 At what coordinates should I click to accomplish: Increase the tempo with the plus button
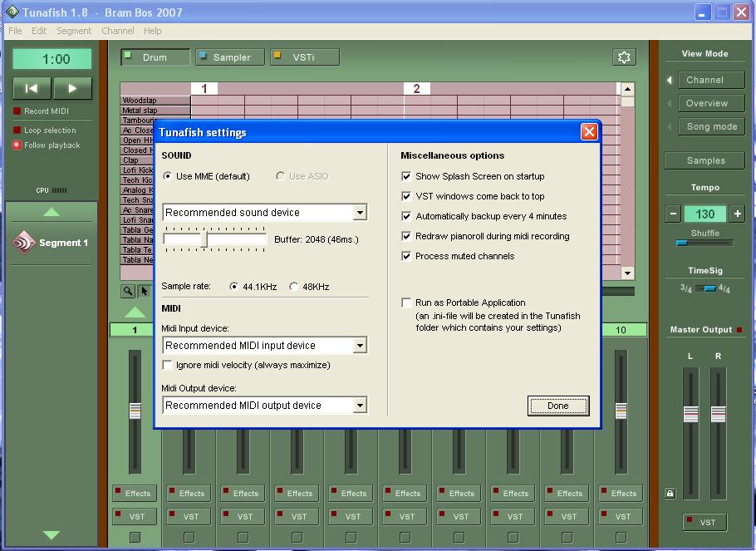(x=737, y=214)
